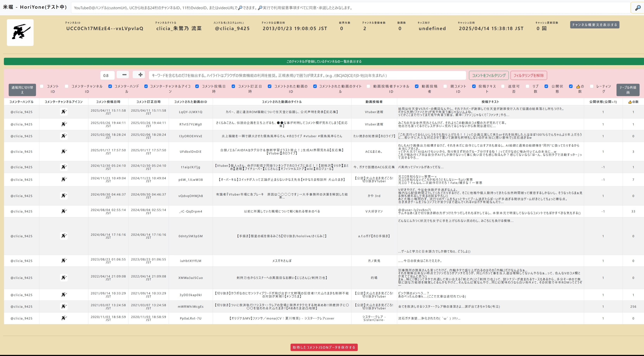The height and width of the screenshot is (356, 644).
Task: Click date 2023/08/23 01:06:55 post cell
Action: [x=108, y=261]
